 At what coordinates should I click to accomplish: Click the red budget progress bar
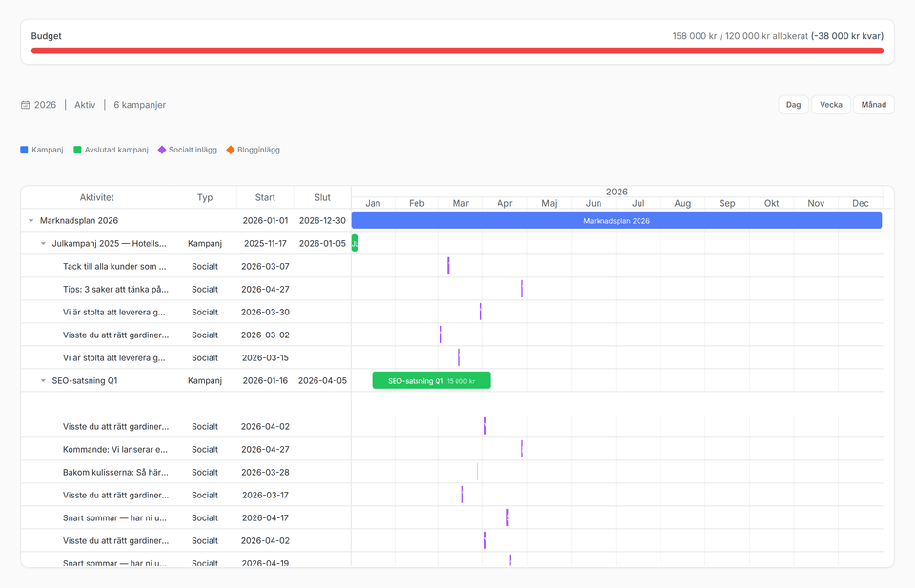[457, 51]
